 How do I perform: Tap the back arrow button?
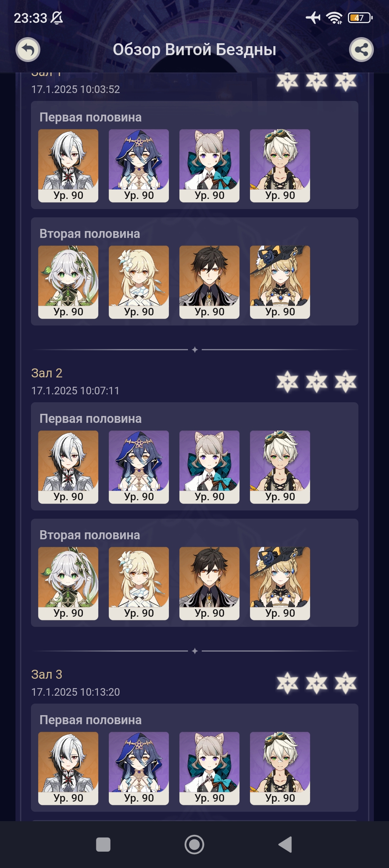(28, 50)
